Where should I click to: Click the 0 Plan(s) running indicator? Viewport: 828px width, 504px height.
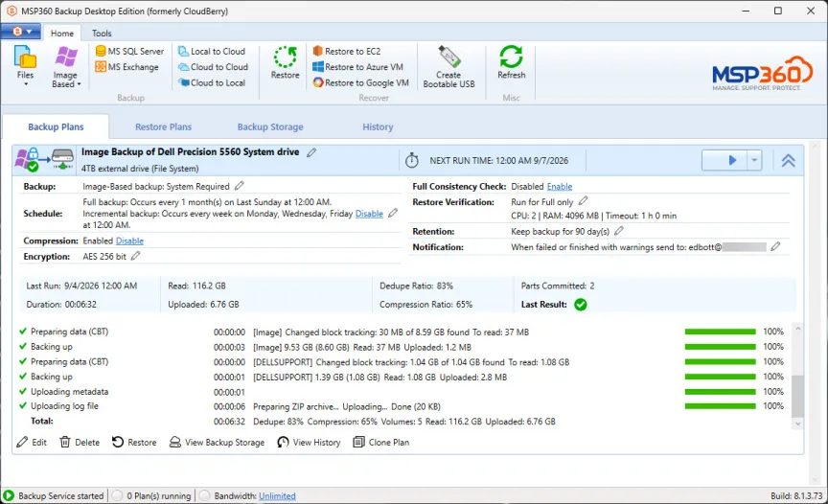coord(152,495)
